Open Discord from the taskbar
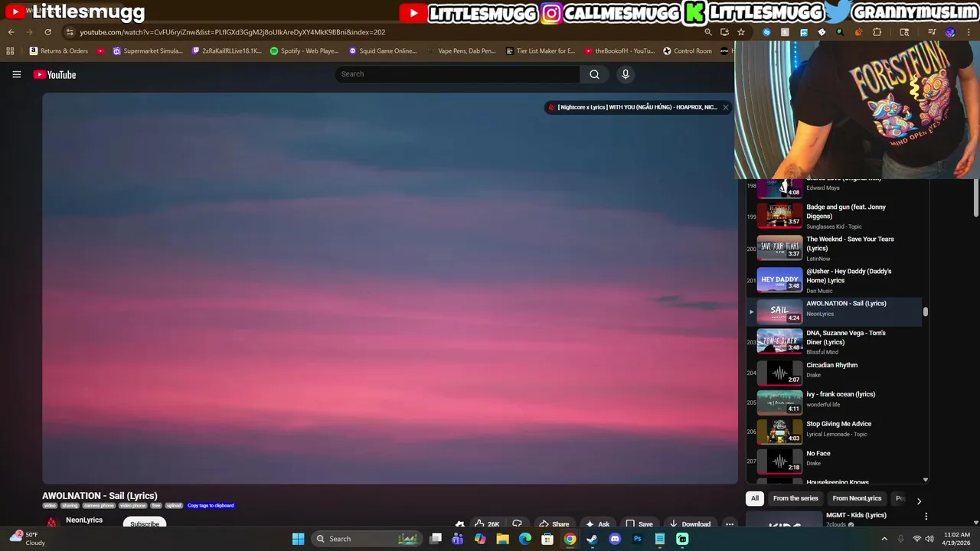The width and height of the screenshot is (980, 551). [x=614, y=539]
